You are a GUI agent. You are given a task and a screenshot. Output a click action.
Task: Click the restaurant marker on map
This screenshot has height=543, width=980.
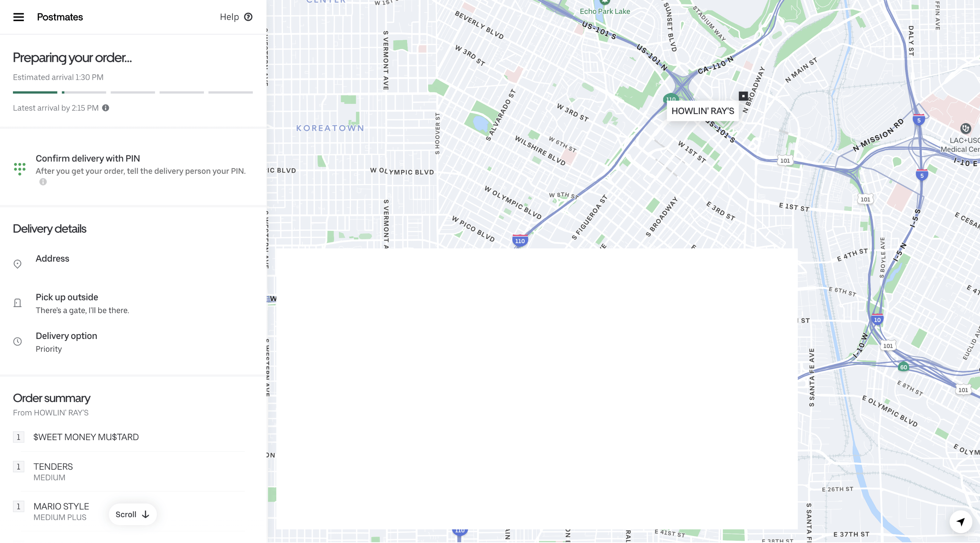pos(743,96)
